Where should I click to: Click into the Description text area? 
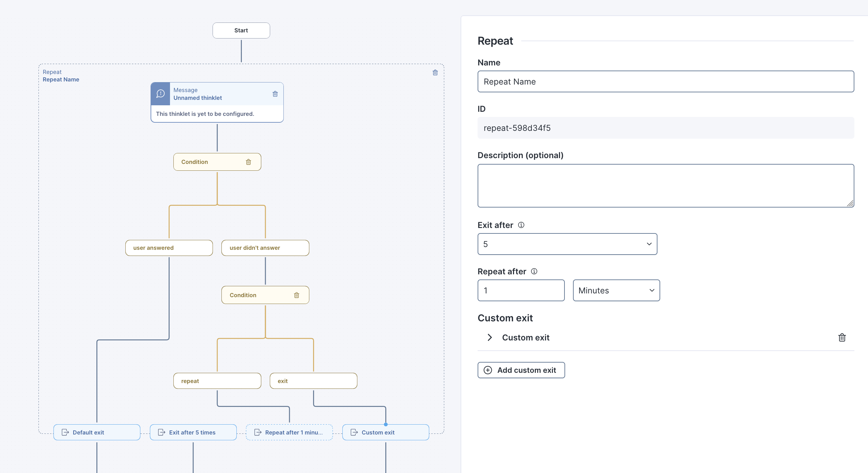click(666, 186)
